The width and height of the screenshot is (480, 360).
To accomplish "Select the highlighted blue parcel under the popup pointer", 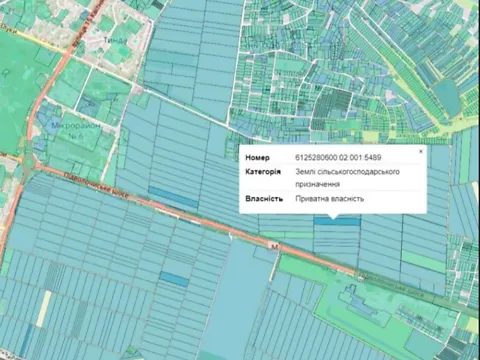I will coord(337,221).
